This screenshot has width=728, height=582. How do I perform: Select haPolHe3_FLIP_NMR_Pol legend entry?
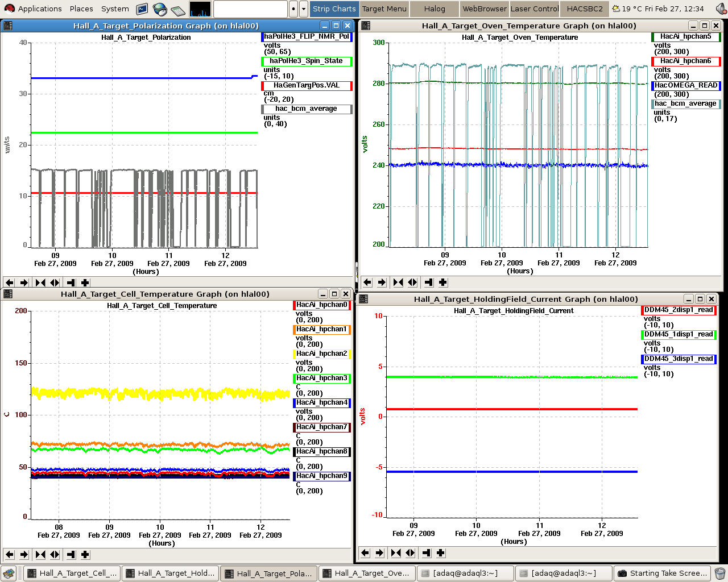[307, 36]
